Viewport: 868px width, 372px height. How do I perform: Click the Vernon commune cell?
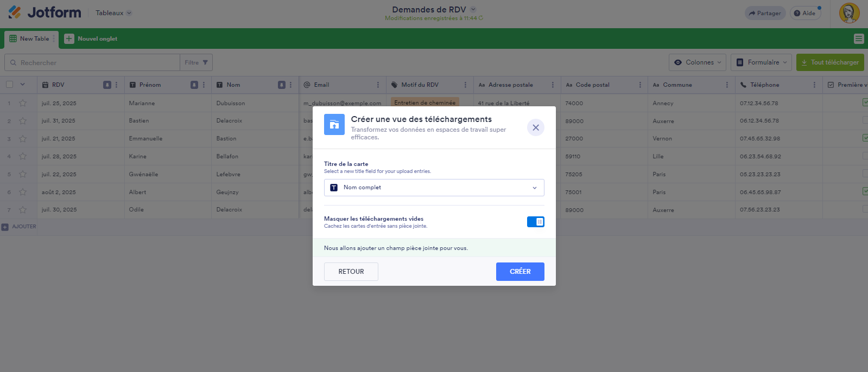tap(692, 139)
